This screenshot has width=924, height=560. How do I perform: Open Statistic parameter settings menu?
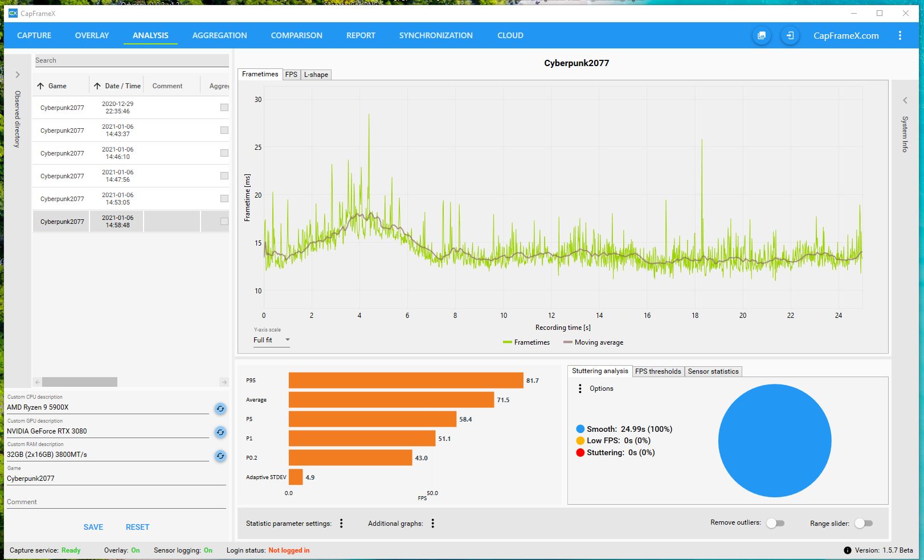[341, 524]
